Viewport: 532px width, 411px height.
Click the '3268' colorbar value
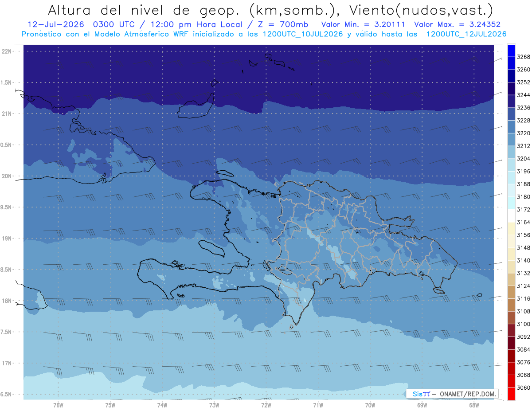pyautogui.click(x=524, y=57)
